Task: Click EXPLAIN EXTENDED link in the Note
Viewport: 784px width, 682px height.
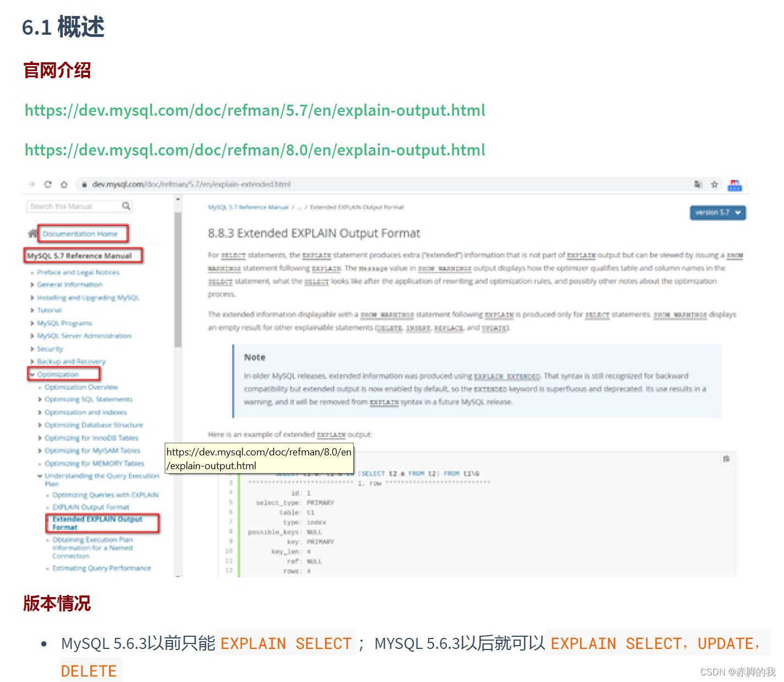Action: 507,377
